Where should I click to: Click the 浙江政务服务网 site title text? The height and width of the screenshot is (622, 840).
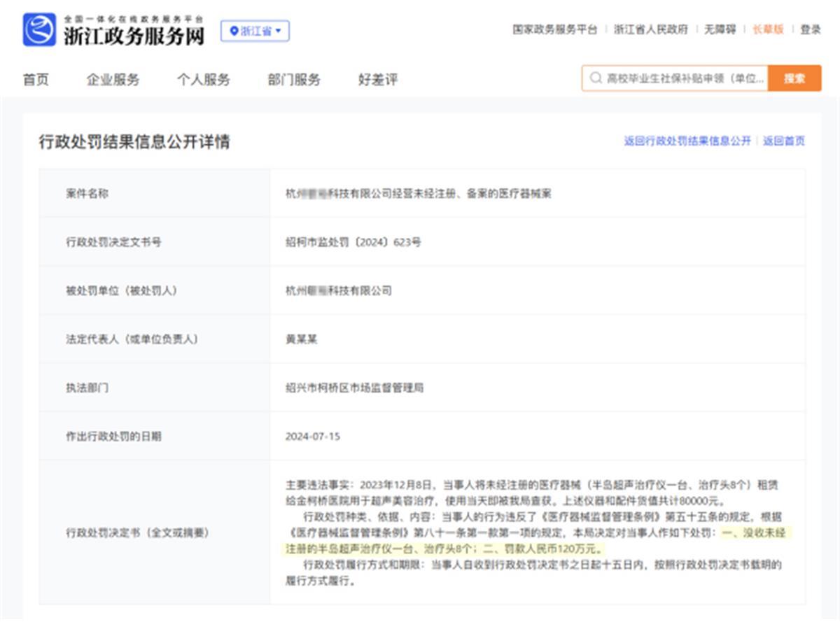(x=134, y=36)
